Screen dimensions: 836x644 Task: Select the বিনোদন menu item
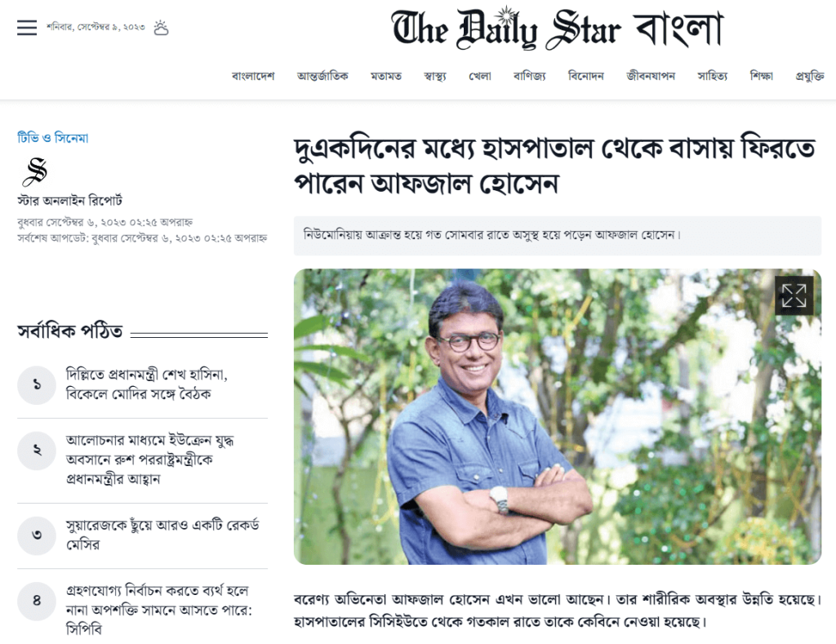point(586,76)
